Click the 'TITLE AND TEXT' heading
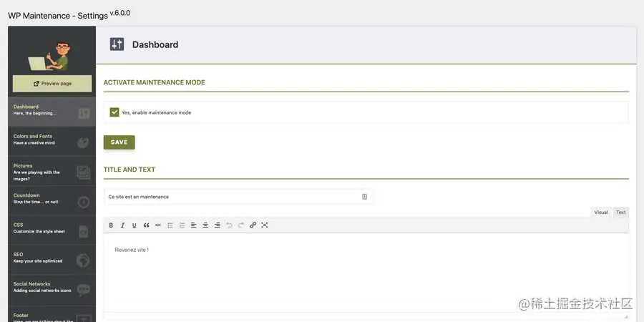This screenshot has width=644, height=322. point(130,170)
